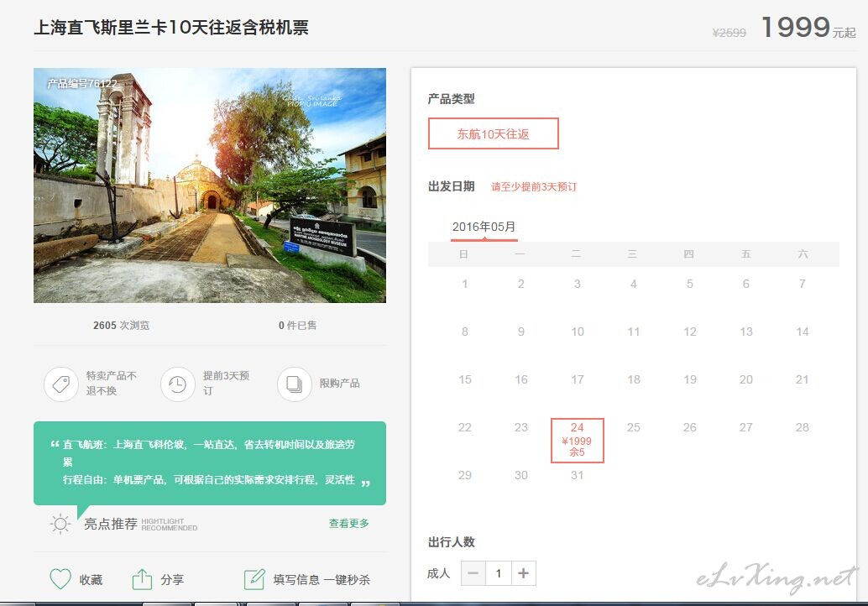
Task: Click the 亮点推荐 heading
Action: (x=111, y=524)
